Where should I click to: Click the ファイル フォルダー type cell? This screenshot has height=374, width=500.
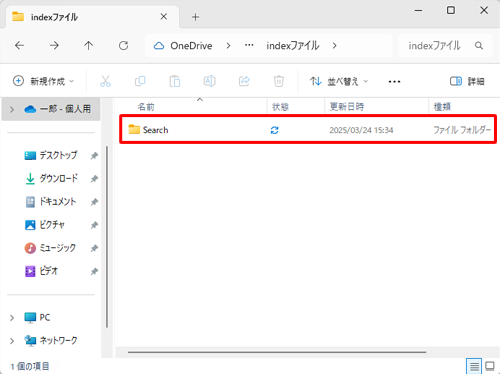pos(462,130)
